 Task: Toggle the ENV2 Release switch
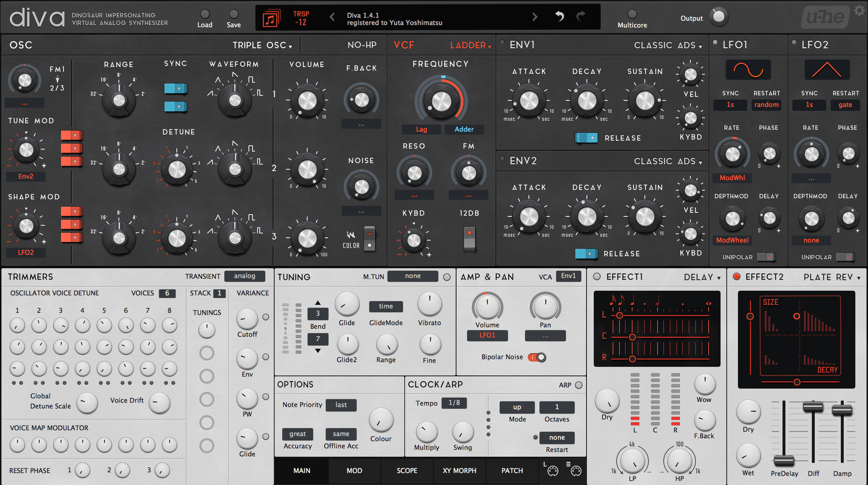586,254
